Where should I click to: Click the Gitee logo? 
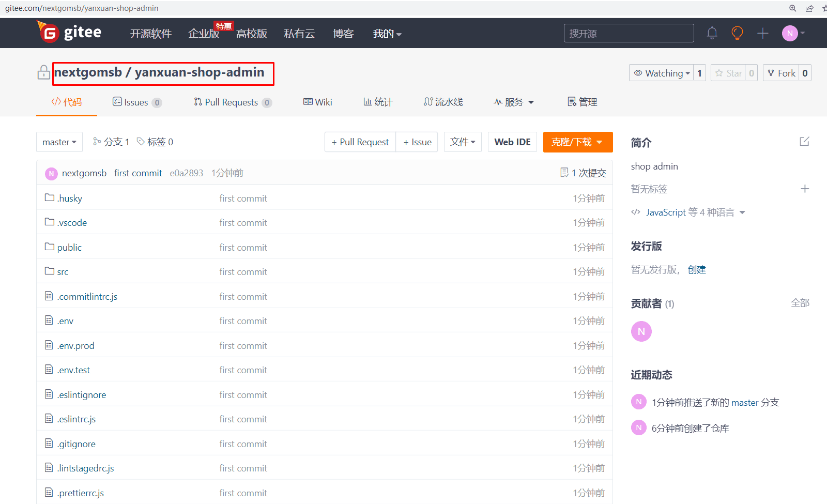[69, 32]
